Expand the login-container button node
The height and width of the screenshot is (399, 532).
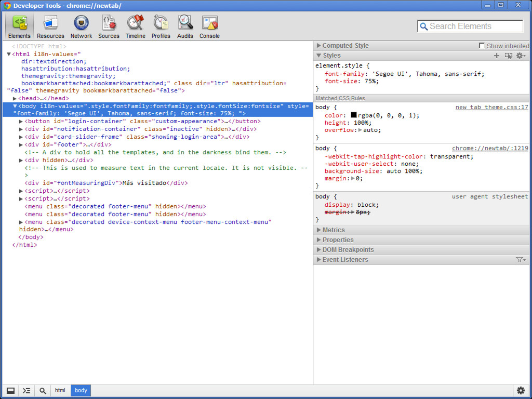[21, 121]
